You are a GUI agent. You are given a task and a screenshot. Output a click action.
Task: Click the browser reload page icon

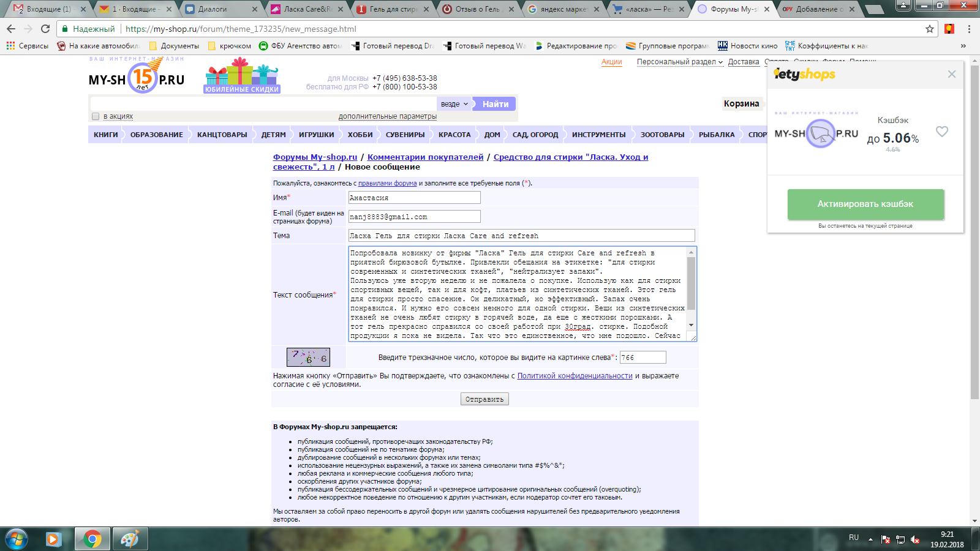tap(45, 29)
